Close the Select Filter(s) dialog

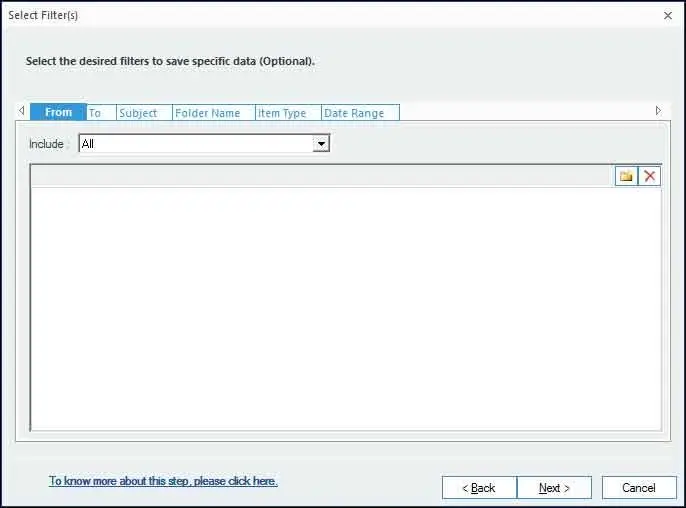668,15
